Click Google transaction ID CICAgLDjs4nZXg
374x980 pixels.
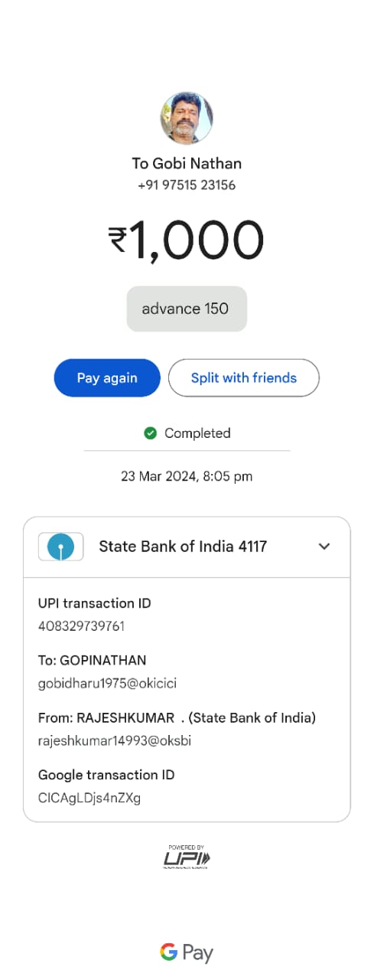click(x=89, y=798)
